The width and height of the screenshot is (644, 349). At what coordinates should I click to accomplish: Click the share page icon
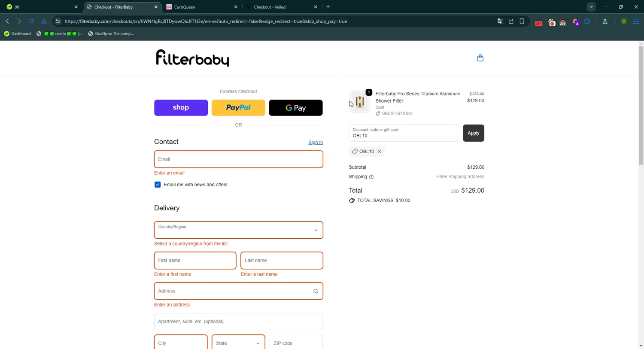click(511, 21)
